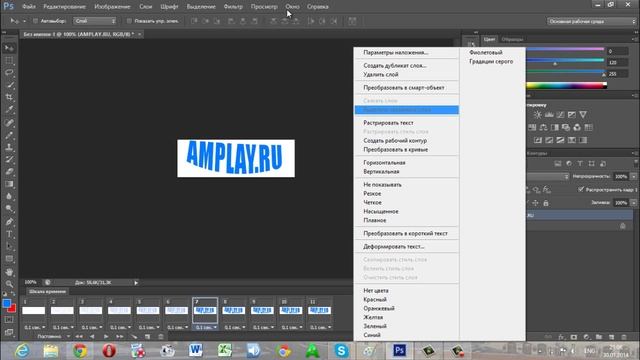Select the Rectangular Marquee tool

(x=9, y=60)
